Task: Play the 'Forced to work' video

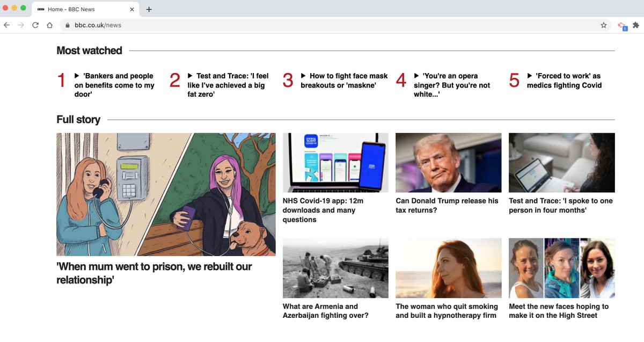Action: 530,76
